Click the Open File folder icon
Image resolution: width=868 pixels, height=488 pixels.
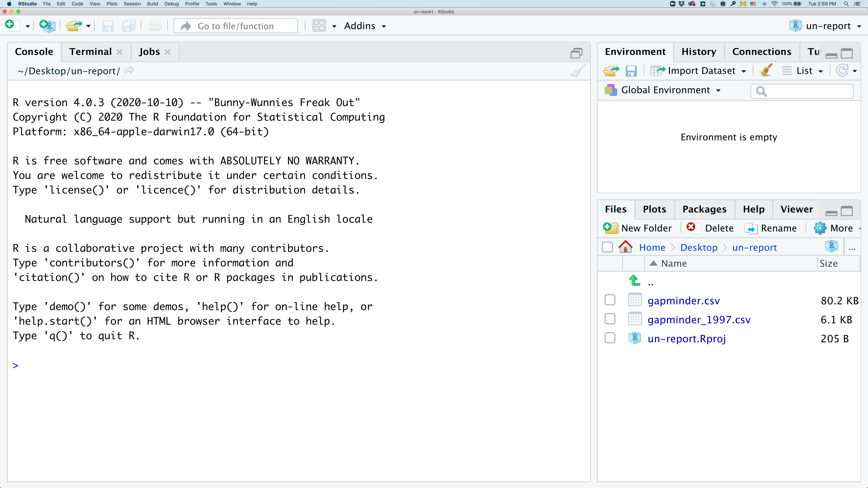point(74,26)
